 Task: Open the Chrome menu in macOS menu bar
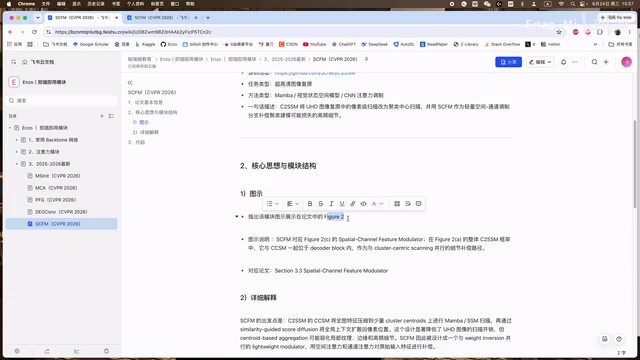tap(26, 4)
